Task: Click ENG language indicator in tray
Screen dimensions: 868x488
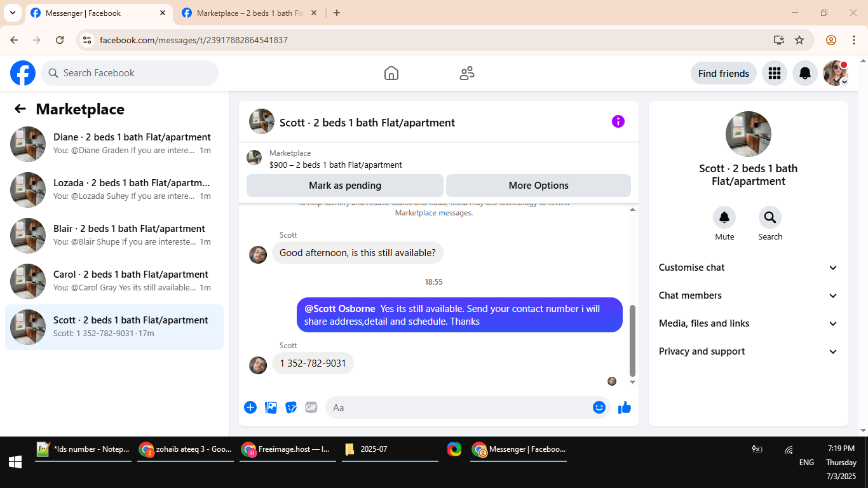Action: [x=806, y=463]
